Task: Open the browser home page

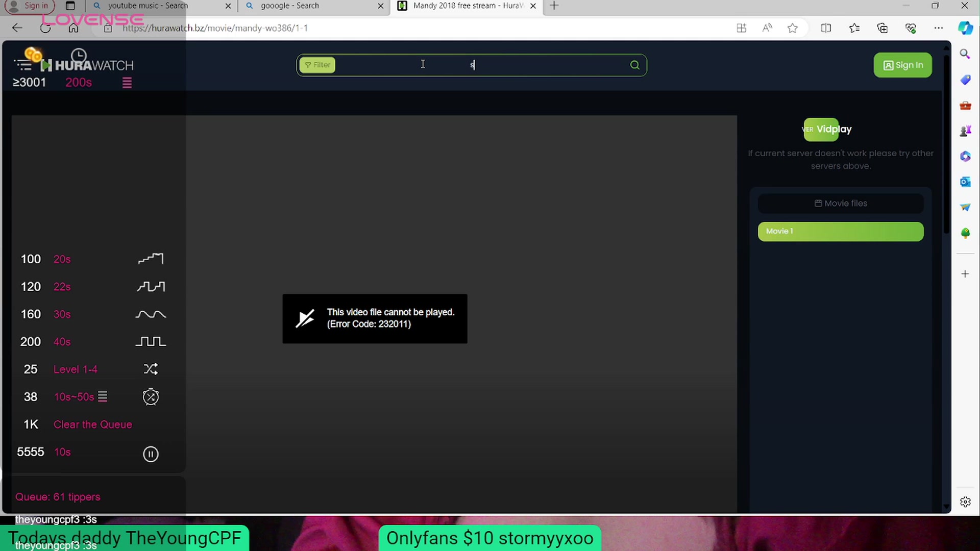Action: (73, 28)
